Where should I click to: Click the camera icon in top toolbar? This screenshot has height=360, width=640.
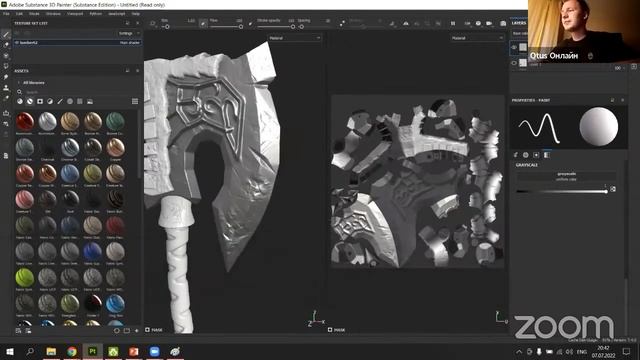click(x=503, y=24)
